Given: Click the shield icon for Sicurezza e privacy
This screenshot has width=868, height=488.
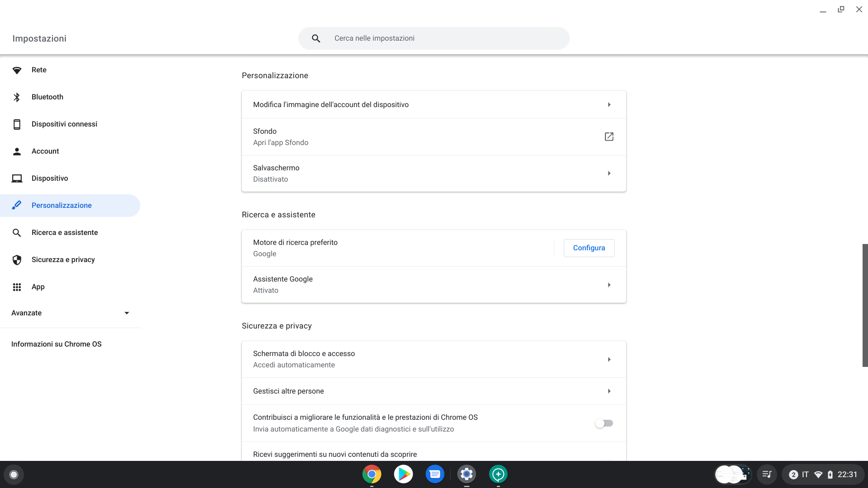Looking at the screenshot, I should click(17, 260).
